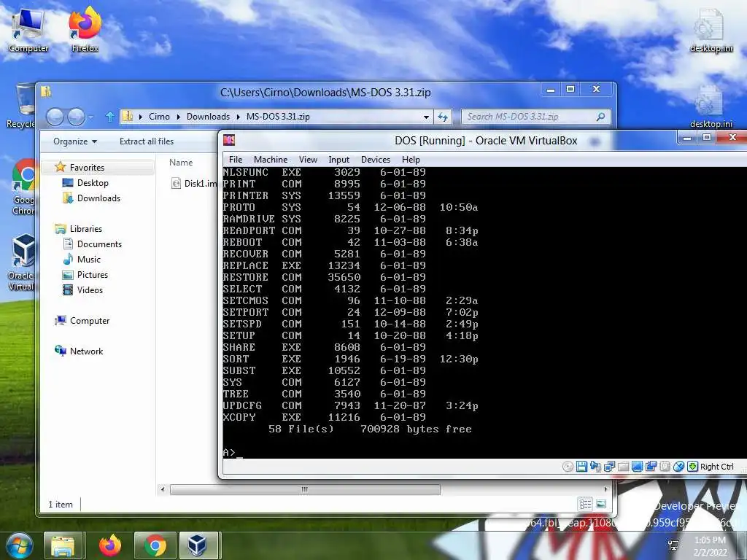Click the recording indicator in VirtualBox status bar
The height and width of the screenshot is (560, 747).
click(x=651, y=467)
